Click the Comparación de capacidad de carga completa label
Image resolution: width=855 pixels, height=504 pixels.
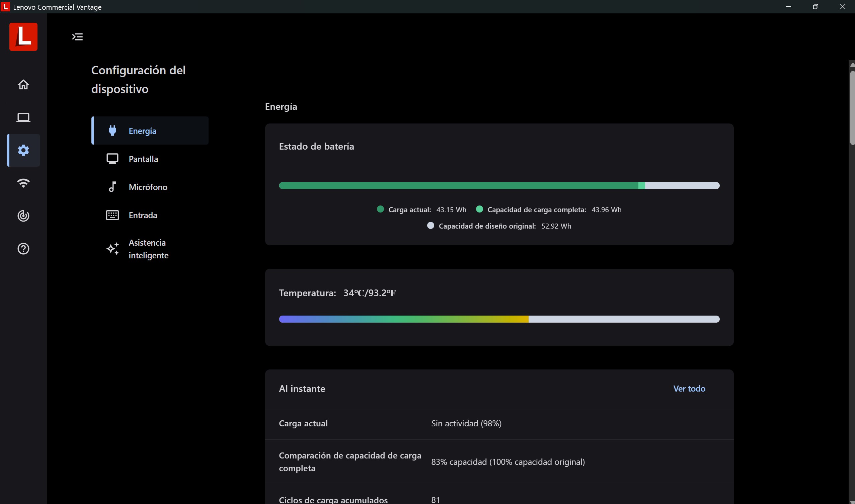coord(350,462)
